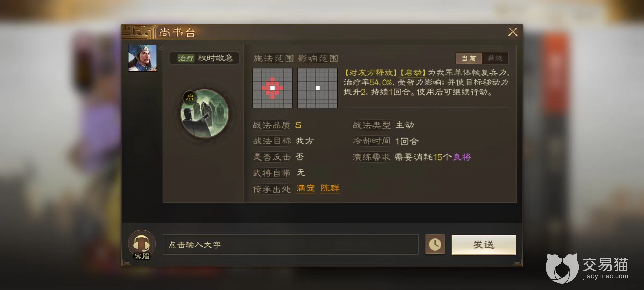Tap the general portrait avatar
Image resolution: width=644 pixels, height=290 pixels.
[x=142, y=58]
